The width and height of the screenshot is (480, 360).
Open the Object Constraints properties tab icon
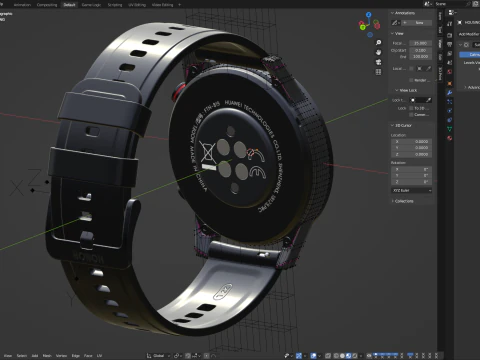tap(450, 120)
